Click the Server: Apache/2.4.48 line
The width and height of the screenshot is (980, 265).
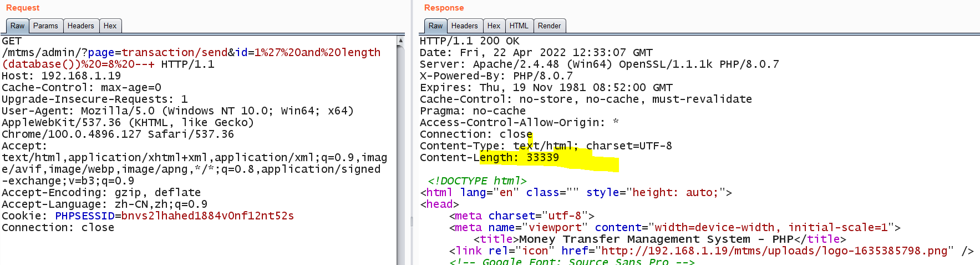tap(600, 64)
